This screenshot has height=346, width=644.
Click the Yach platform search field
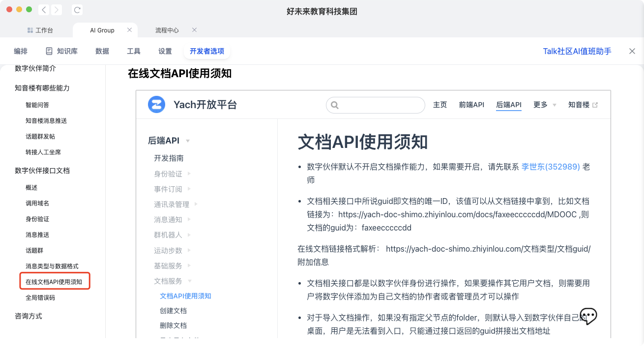376,105
